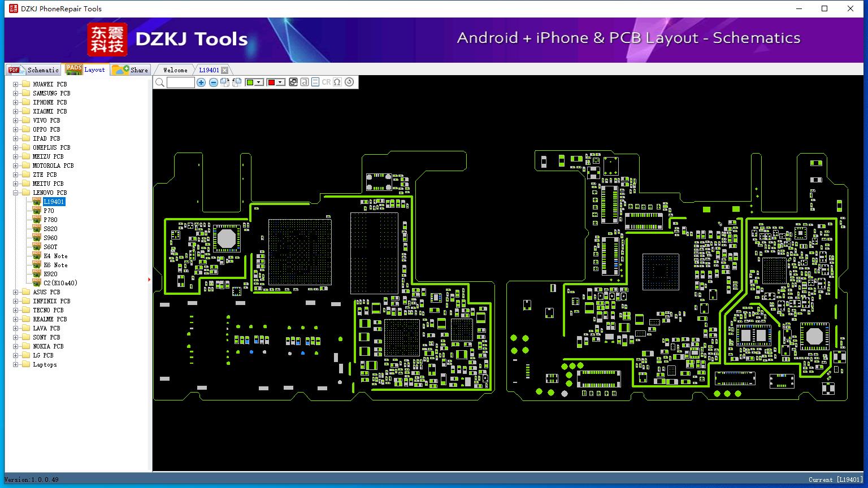Click the rotate clockwise pages icon
This screenshot has height=488, width=868.
pyautogui.click(x=225, y=82)
